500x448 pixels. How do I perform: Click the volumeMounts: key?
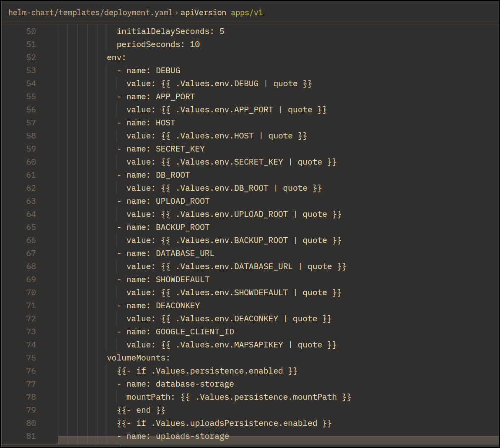(x=138, y=358)
